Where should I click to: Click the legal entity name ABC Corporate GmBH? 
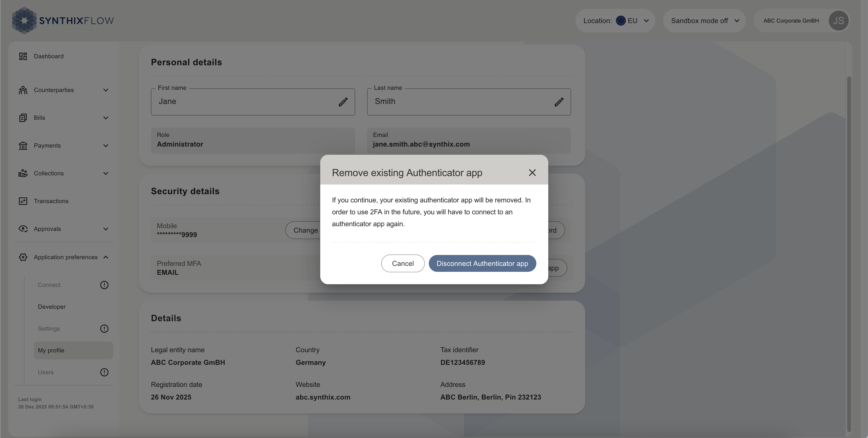pyautogui.click(x=188, y=362)
